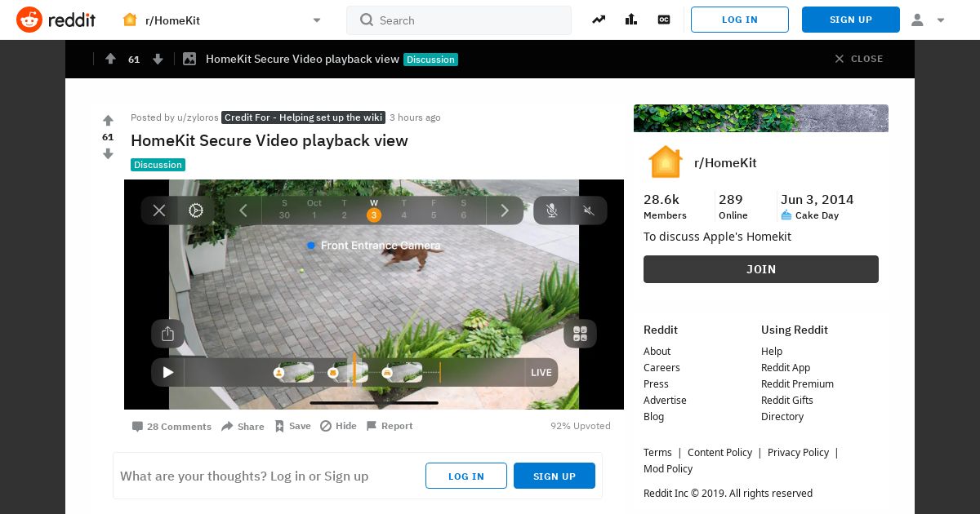Open the Directory link
This screenshot has height=514, width=980.
click(782, 416)
